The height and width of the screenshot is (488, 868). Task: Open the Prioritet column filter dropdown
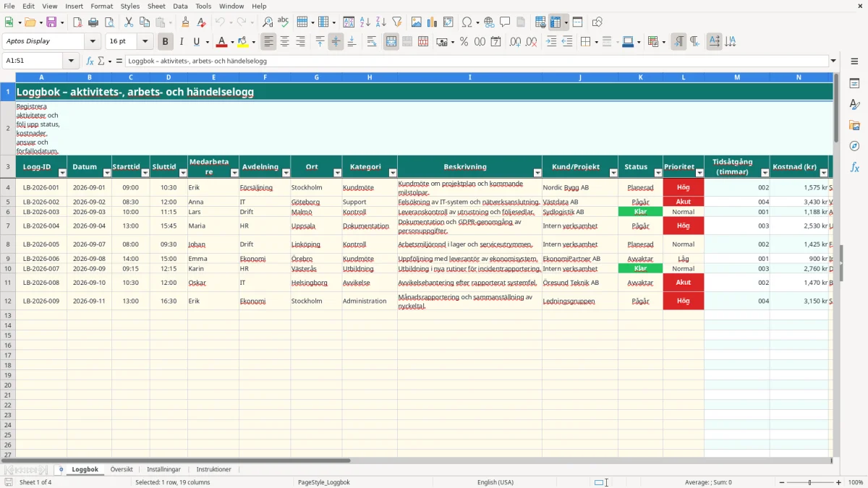[699, 173]
